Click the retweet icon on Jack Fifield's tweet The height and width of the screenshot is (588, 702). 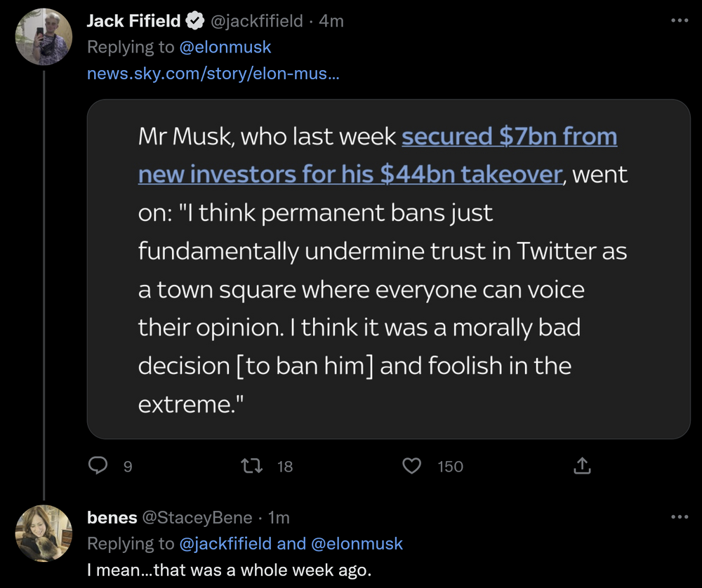tap(251, 466)
